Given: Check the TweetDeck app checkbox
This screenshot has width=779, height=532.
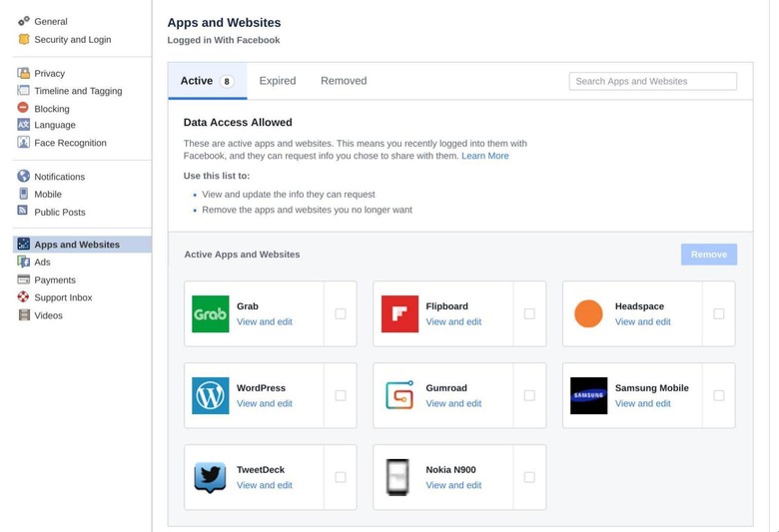Looking at the screenshot, I should (x=341, y=477).
